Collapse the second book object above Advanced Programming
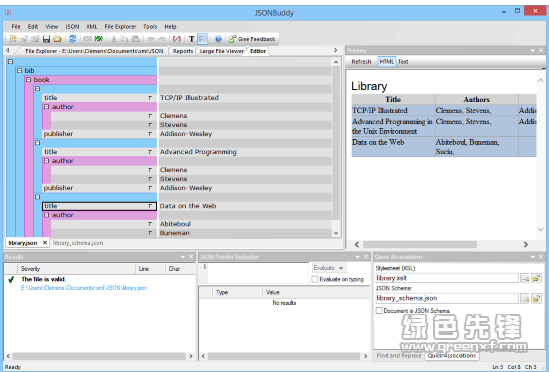 tap(37, 143)
